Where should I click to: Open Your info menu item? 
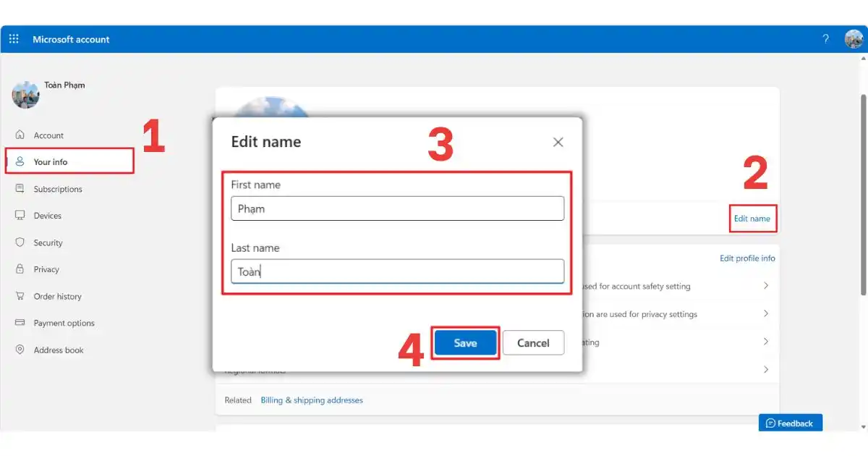click(x=51, y=162)
